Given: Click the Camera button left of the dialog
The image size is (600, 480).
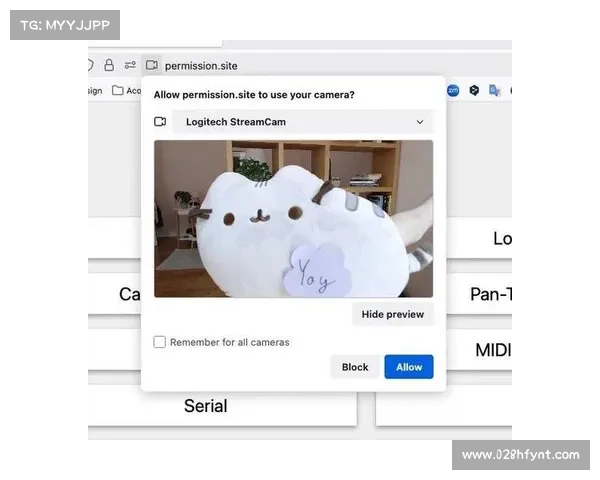Looking at the screenshot, I should 128,294.
